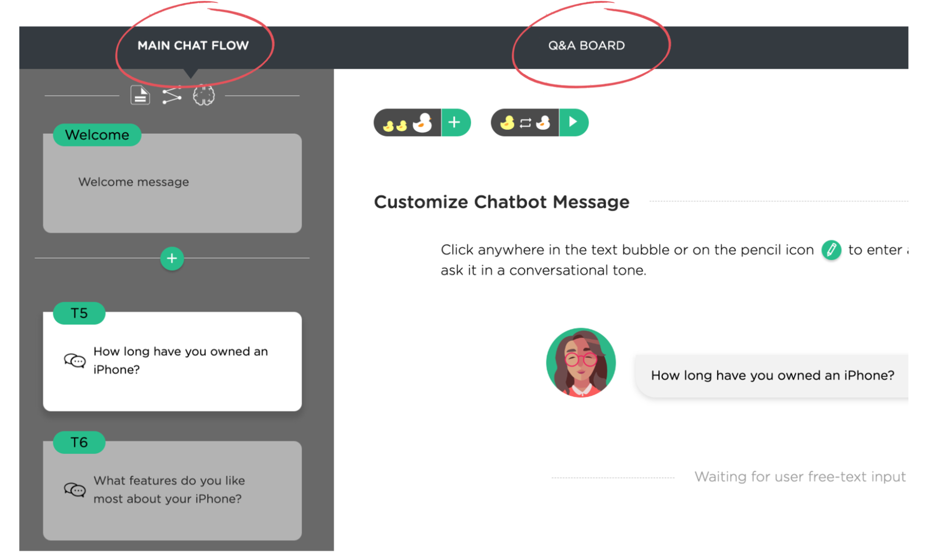
Task: Click the chat bubble icon in T5 card
Action: tap(74, 360)
